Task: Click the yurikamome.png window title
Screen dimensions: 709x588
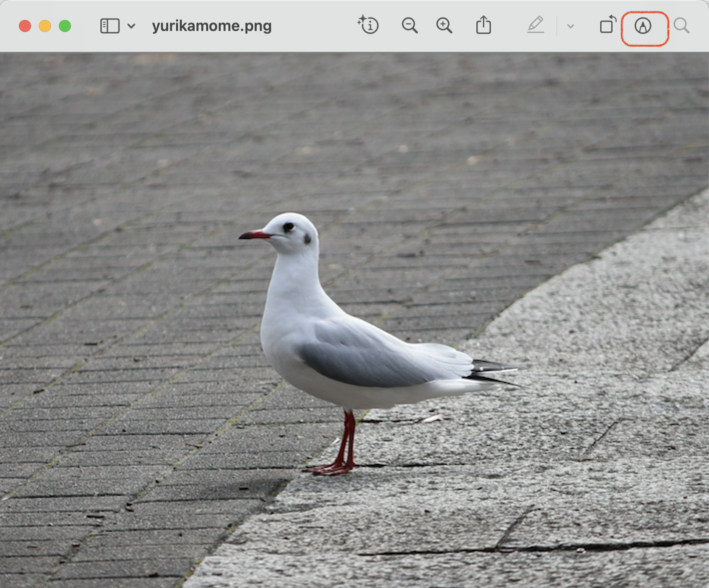Action: [212, 26]
